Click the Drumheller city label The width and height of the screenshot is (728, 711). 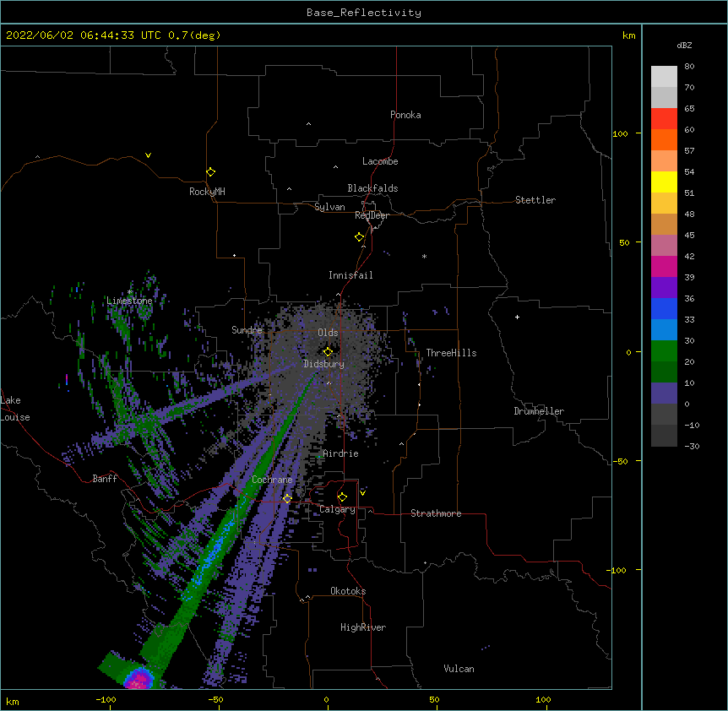click(539, 411)
